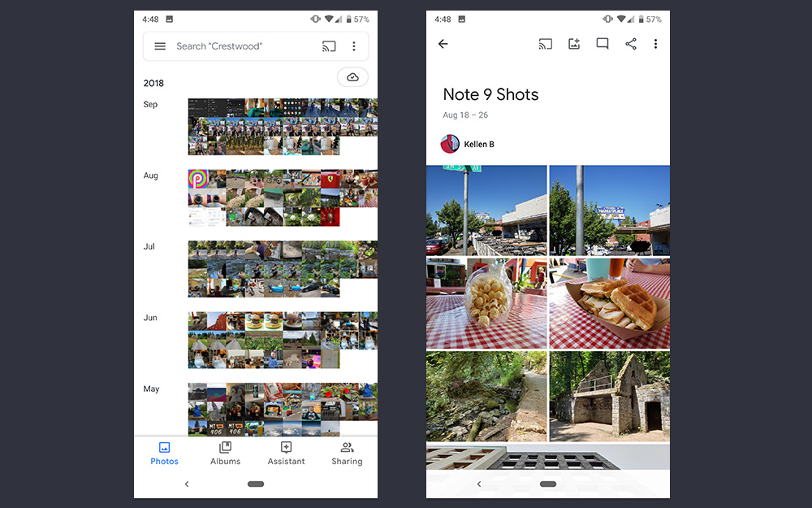Tap the home pill on the right phone

tap(548, 484)
